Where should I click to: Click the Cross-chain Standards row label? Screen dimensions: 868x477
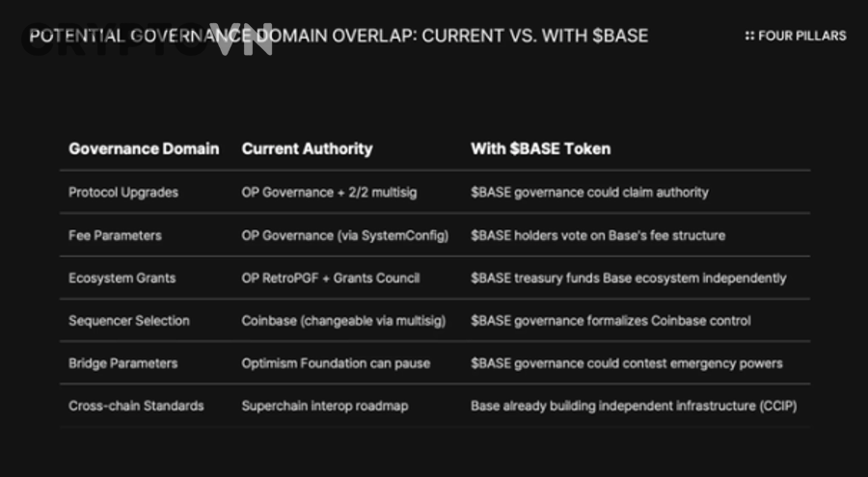pos(136,406)
